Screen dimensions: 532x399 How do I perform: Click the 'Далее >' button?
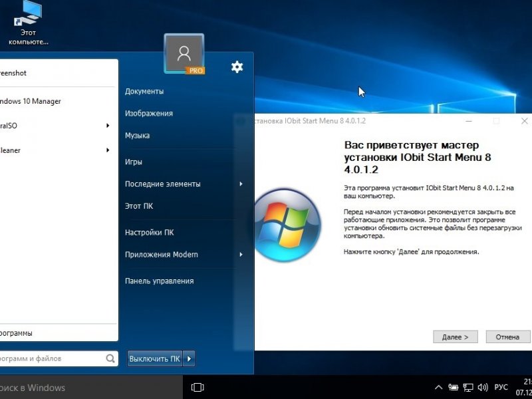[x=456, y=337]
